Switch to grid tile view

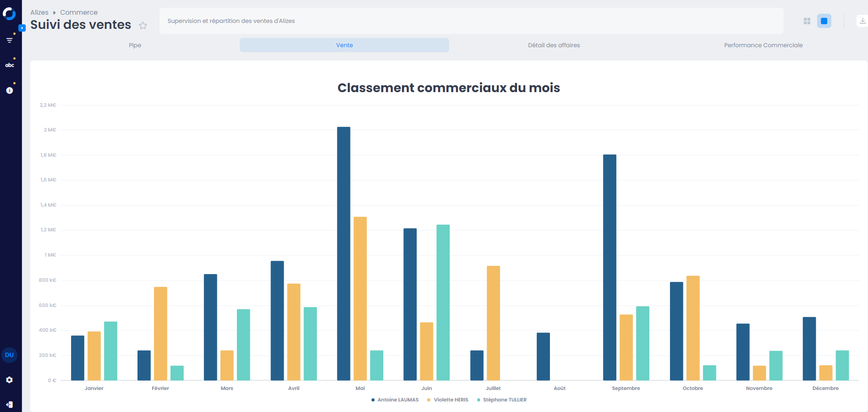point(807,21)
